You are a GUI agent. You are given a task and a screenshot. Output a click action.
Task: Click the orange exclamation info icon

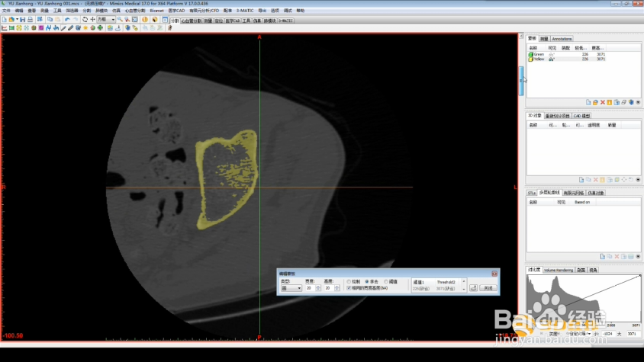[145, 20]
